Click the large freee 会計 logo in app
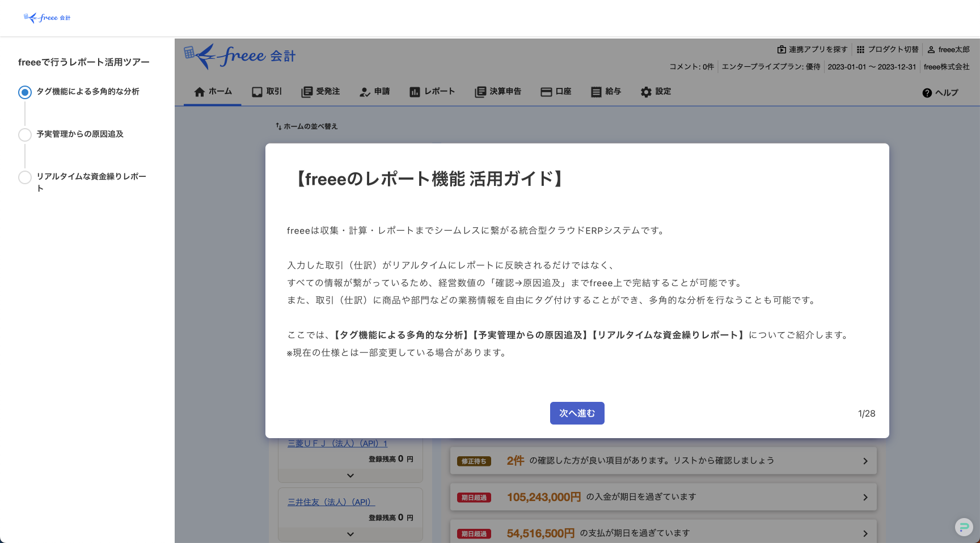Screen dimensions: 980x543 coord(239,56)
